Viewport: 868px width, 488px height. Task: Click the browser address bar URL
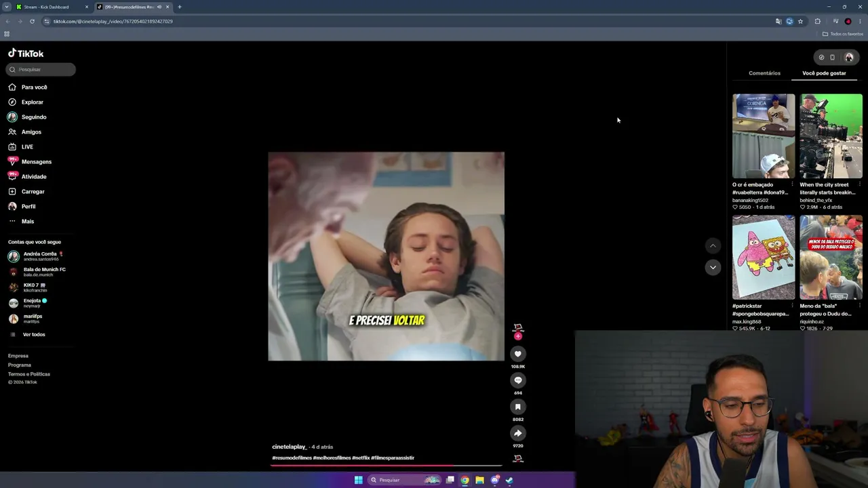[x=113, y=21]
